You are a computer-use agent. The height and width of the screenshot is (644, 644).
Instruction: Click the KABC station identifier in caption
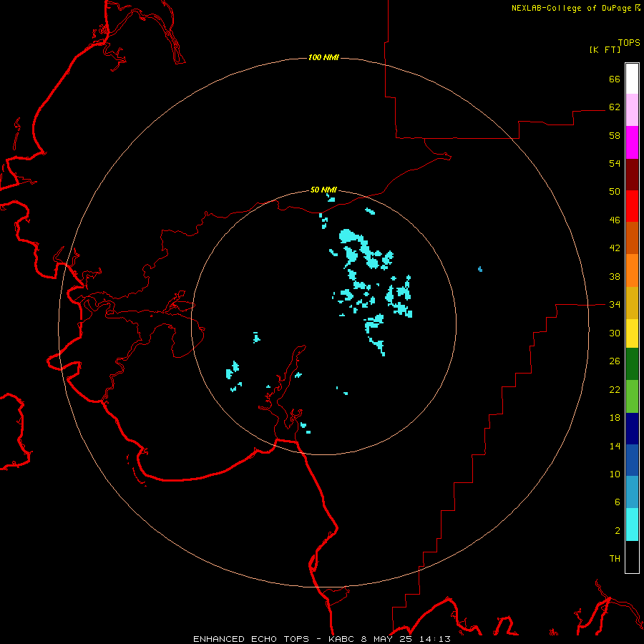[342, 639]
